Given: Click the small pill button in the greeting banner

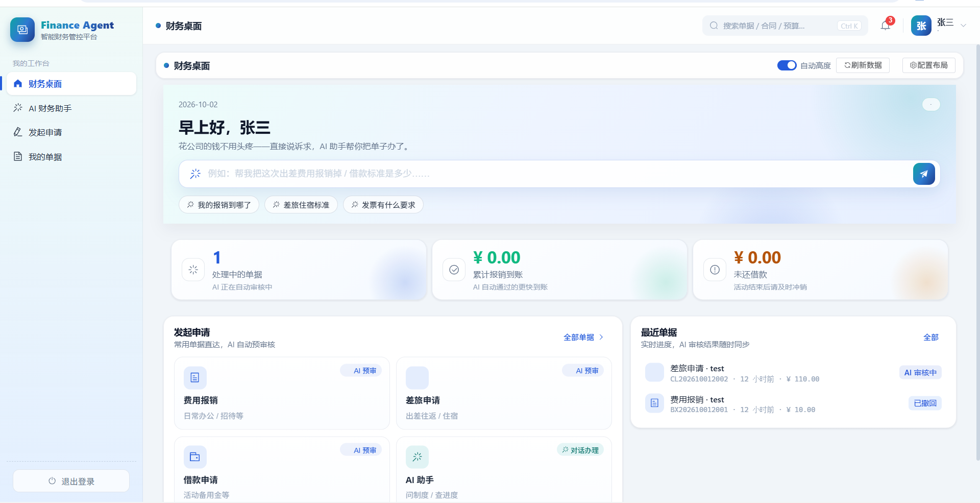Looking at the screenshot, I should click(x=931, y=104).
